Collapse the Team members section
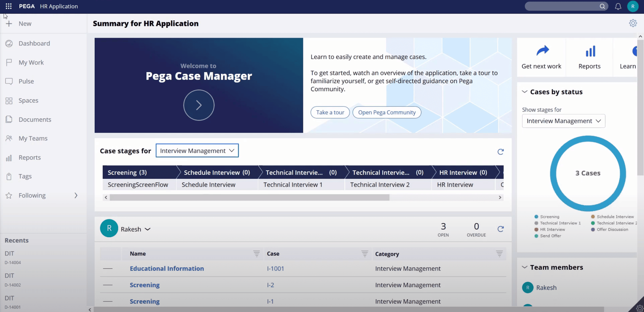644x312 pixels. click(524, 267)
